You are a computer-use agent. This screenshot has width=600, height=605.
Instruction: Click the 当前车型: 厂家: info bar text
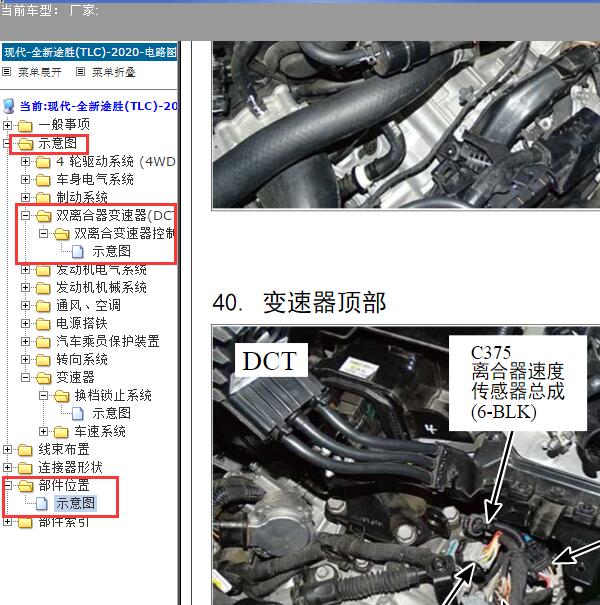[x=49, y=10]
